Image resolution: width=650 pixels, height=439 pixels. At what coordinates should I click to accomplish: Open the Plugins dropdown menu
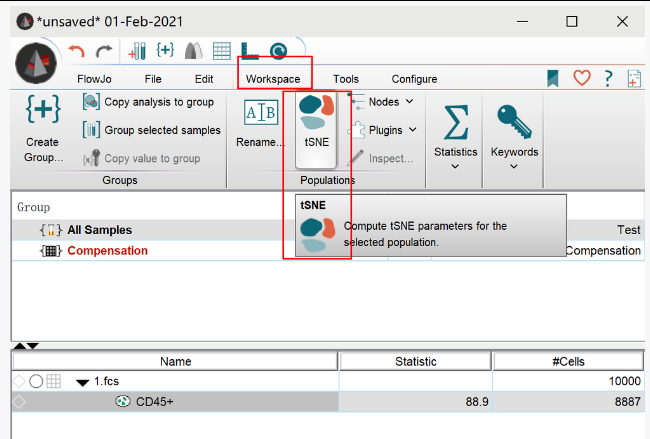(x=385, y=130)
